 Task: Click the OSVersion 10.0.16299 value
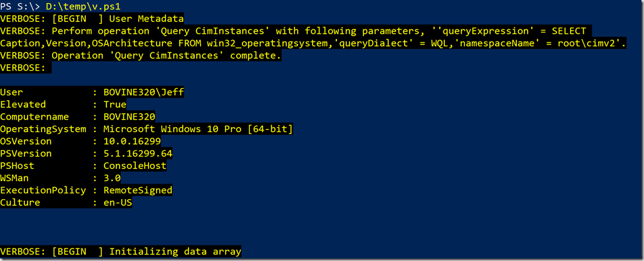pyautogui.click(x=132, y=141)
